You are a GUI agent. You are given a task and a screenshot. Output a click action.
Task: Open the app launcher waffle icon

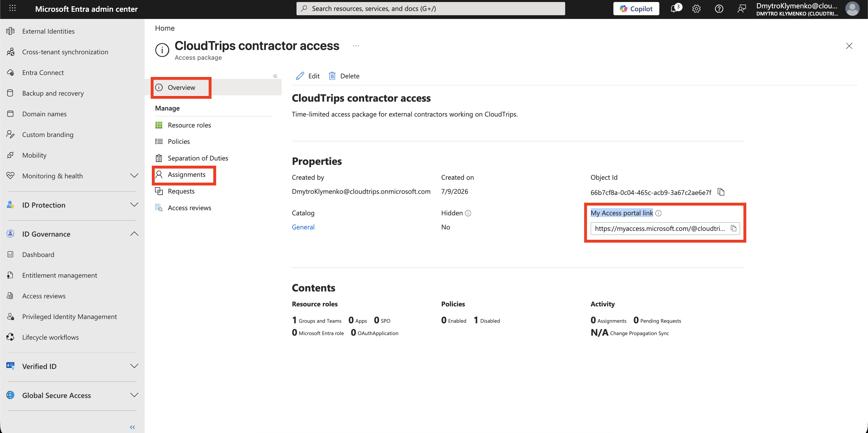click(12, 8)
